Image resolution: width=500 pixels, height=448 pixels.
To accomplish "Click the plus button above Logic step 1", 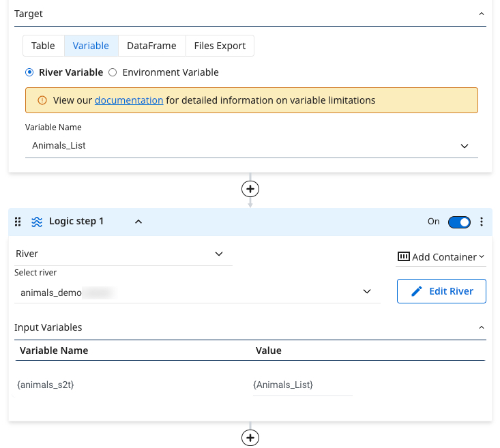I will pos(250,189).
